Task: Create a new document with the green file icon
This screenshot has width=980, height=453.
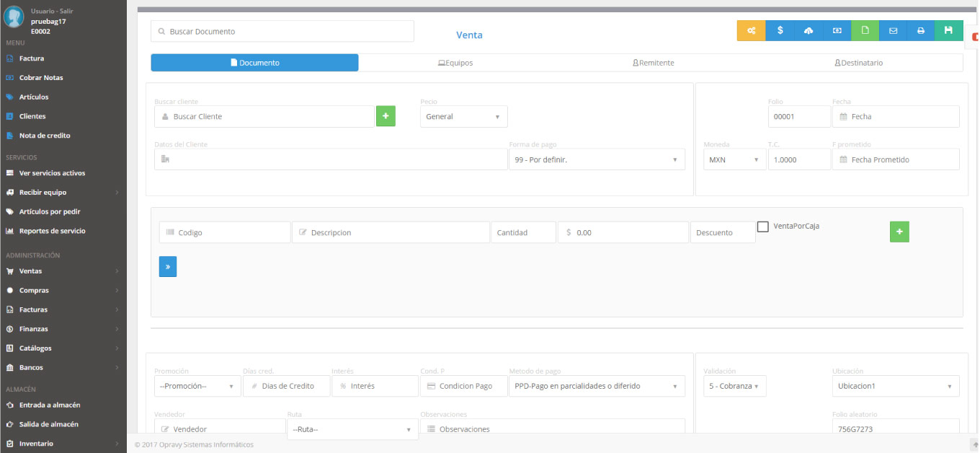Action: click(x=864, y=30)
